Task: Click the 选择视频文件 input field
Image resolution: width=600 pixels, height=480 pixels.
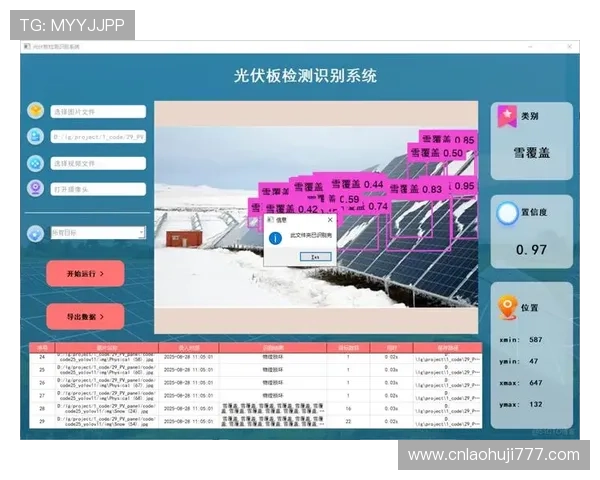Action: [98, 163]
